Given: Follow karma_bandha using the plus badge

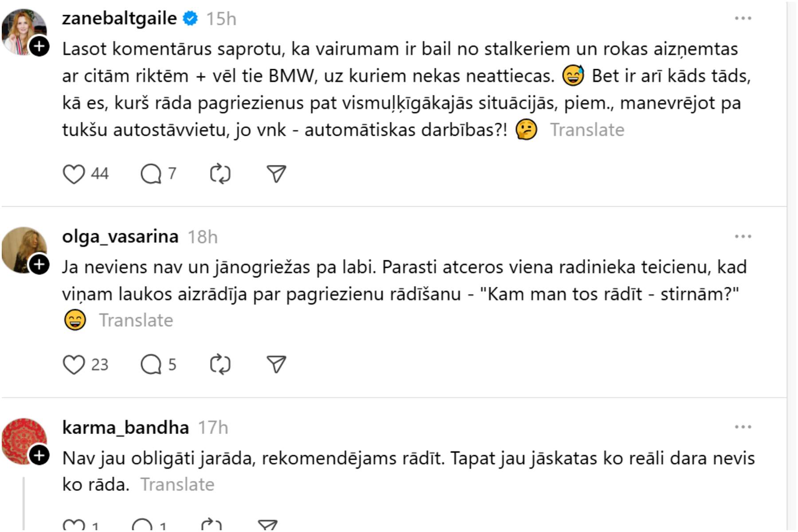Looking at the screenshot, I should point(39,455).
